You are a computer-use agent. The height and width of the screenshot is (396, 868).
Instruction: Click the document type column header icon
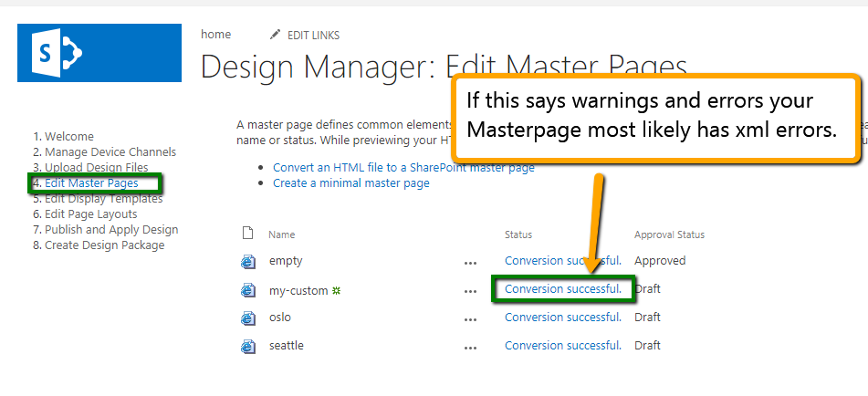tap(248, 234)
